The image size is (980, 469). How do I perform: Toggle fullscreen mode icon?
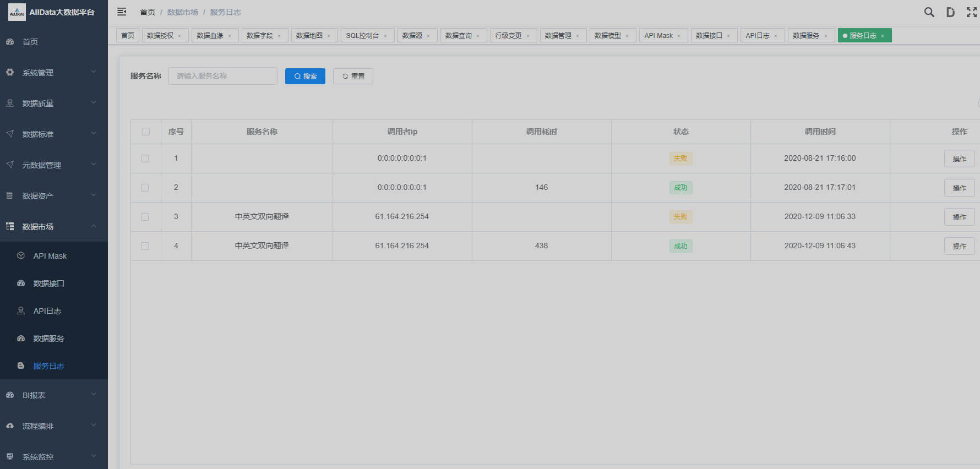971,12
